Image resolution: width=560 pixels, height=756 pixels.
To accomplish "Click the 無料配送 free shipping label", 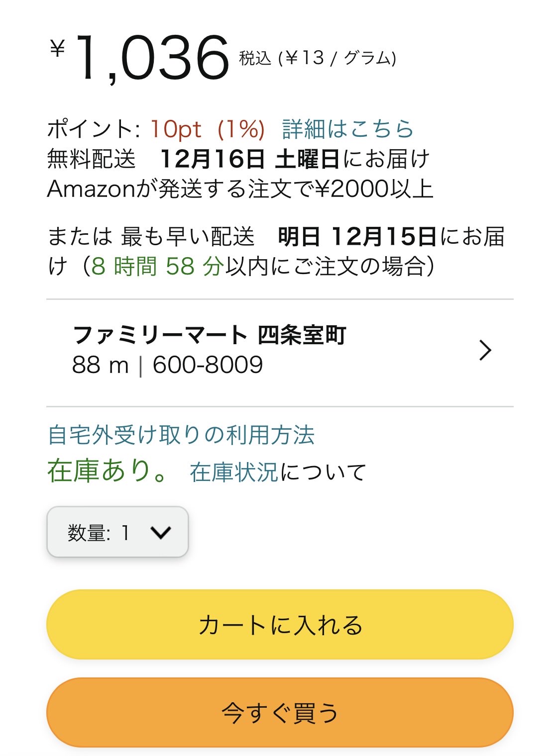I will pyautogui.click(x=92, y=159).
